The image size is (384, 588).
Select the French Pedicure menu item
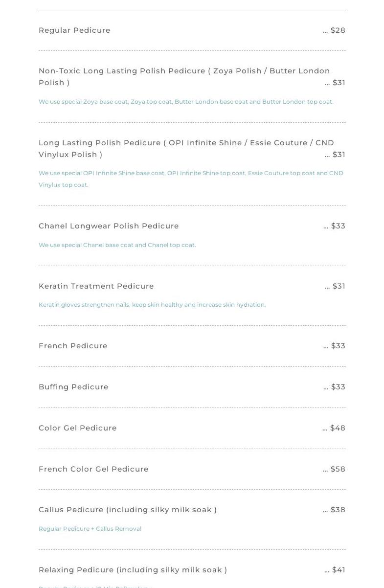(x=73, y=346)
